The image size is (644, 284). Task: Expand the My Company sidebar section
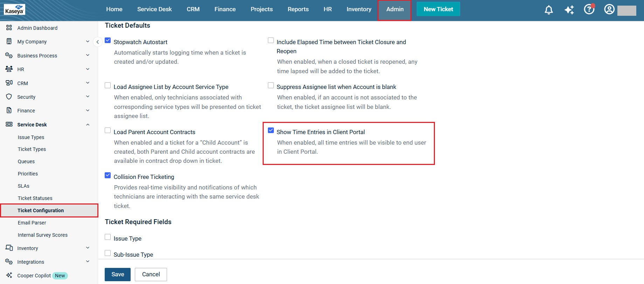click(x=88, y=42)
